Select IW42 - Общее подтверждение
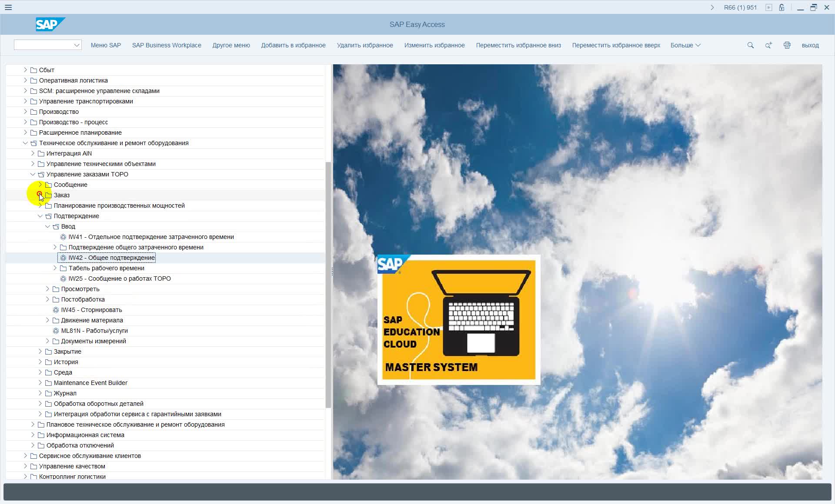This screenshot has width=835, height=504. [111, 258]
